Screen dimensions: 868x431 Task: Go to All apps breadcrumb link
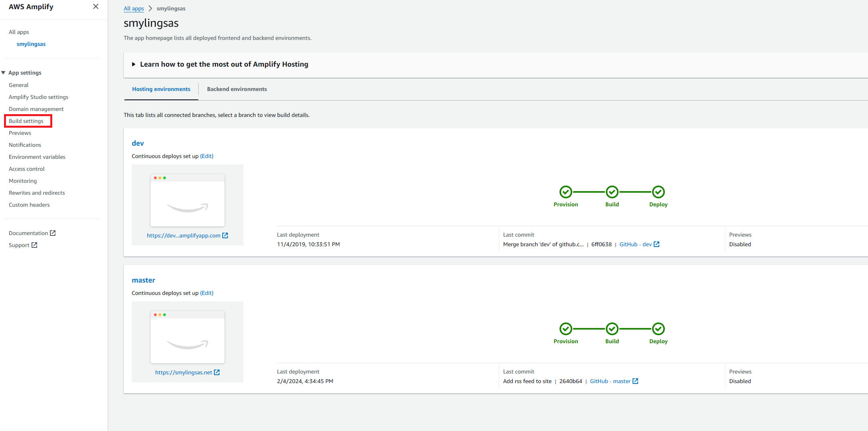click(x=134, y=8)
